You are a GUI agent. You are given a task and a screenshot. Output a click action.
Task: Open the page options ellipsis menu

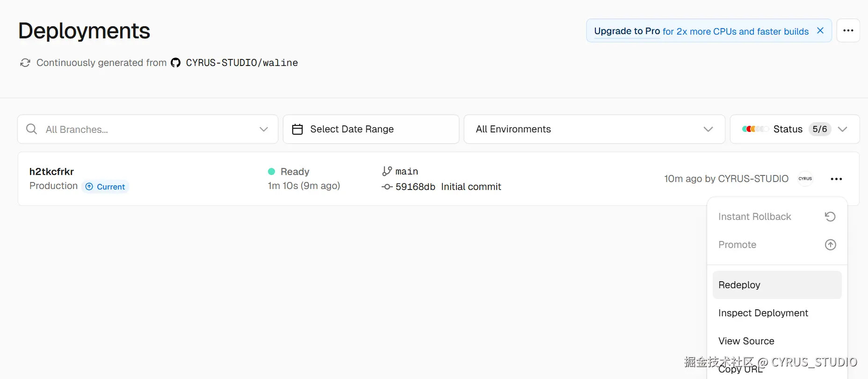(848, 30)
